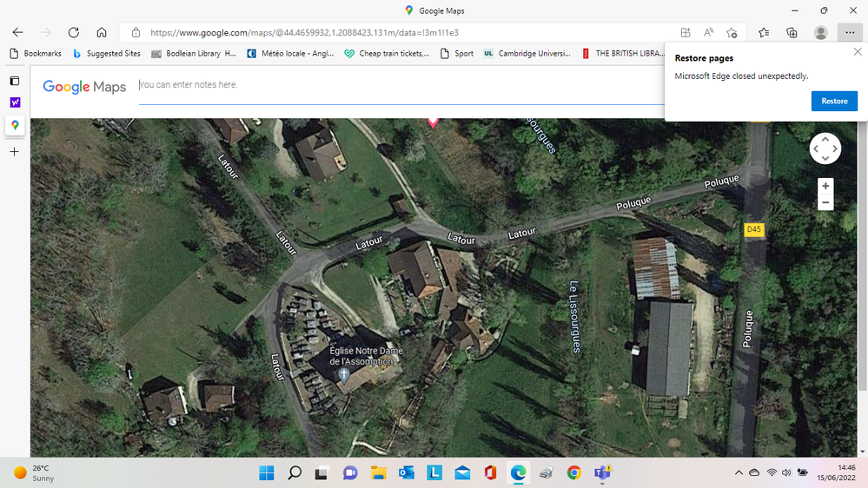The height and width of the screenshot is (488, 868).
Task: Open the app available icon in address bar
Action: tap(686, 33)
